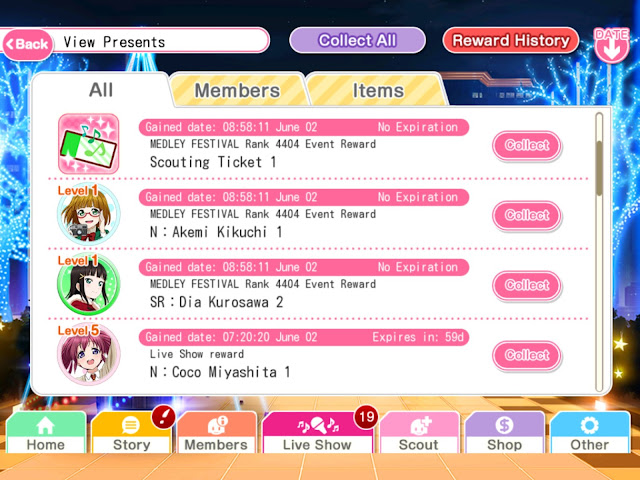Toggle the DATE sort order arrow
Viewport: 640px width, 480px height.
pyautogui.click(x=611, y=45)
